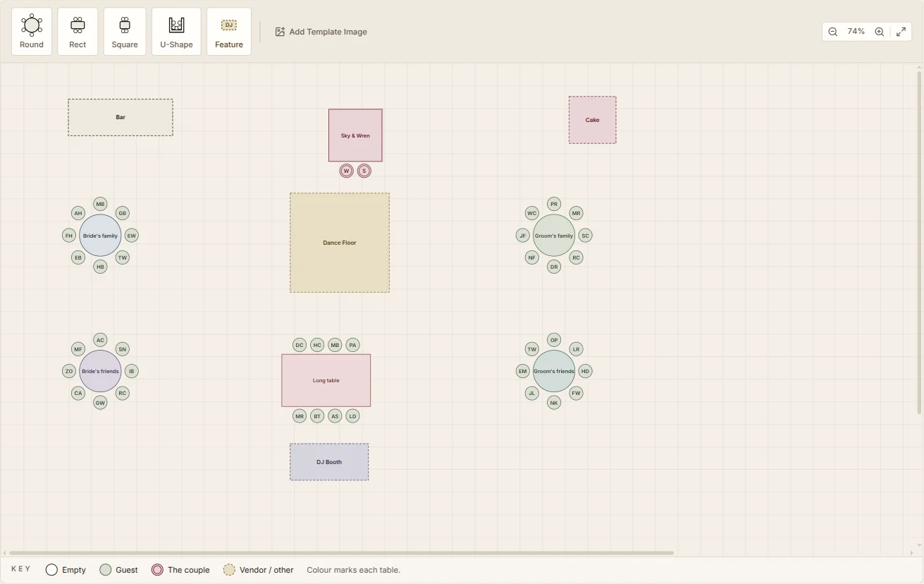
Task: Click seat CA at Bride's friends
Action: (x=78, y=393)
